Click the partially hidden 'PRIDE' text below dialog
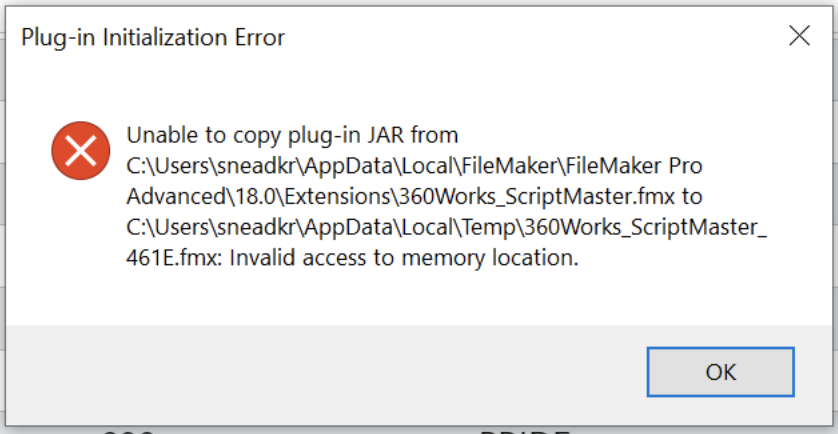838x434 pixels. click(x=524, y=430)
